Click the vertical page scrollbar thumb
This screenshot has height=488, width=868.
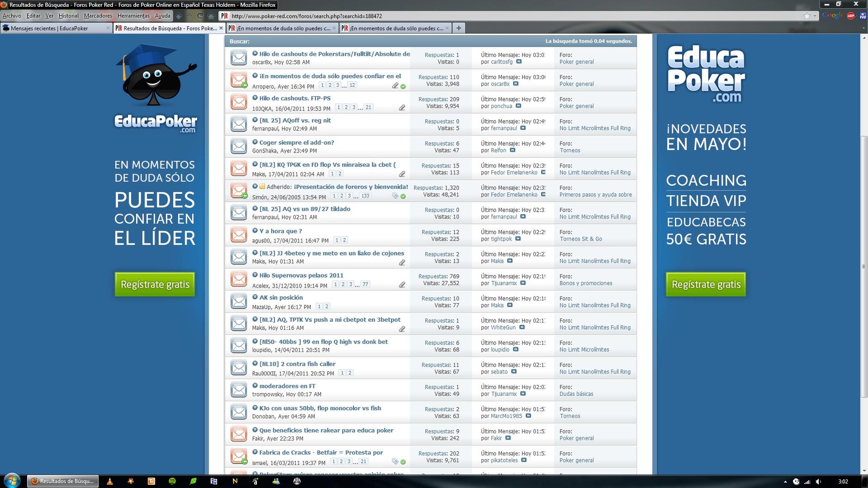point(863,267)
